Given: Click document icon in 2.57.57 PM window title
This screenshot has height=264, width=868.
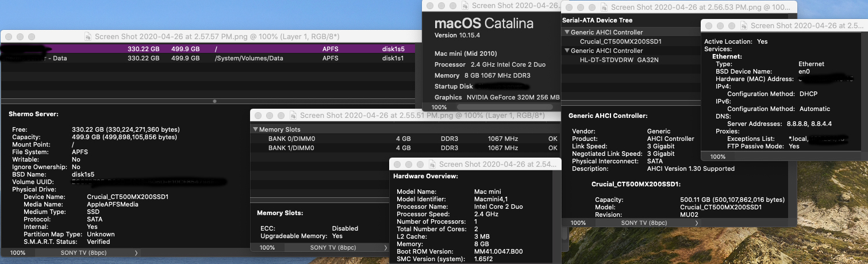Looking at the screenshot, I should click(x=88, y=36).
